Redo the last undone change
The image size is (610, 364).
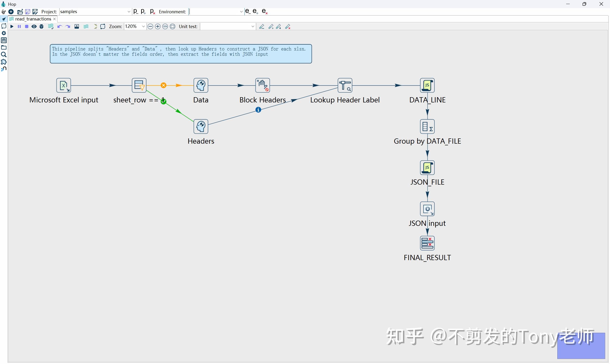(68, 26)
